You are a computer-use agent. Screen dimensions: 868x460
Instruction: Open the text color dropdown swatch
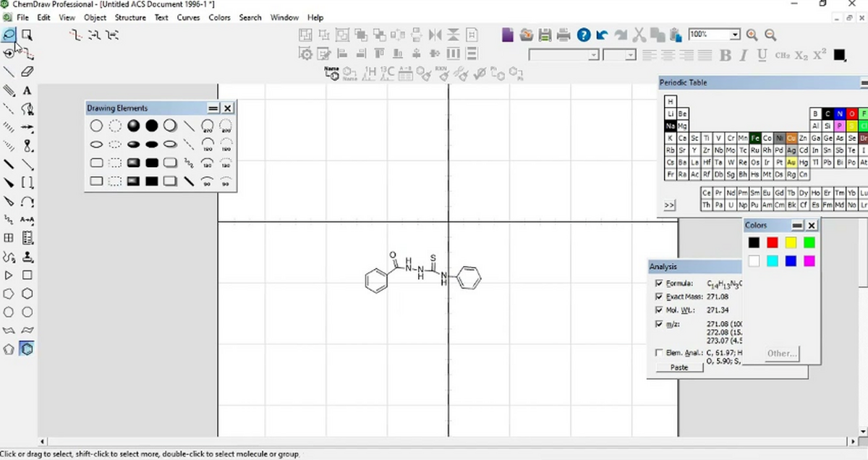coord(839,55)
